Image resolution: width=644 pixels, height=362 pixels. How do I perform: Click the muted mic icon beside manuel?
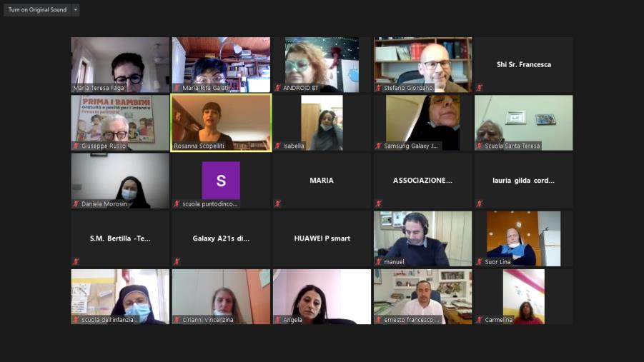pos(378,262)
